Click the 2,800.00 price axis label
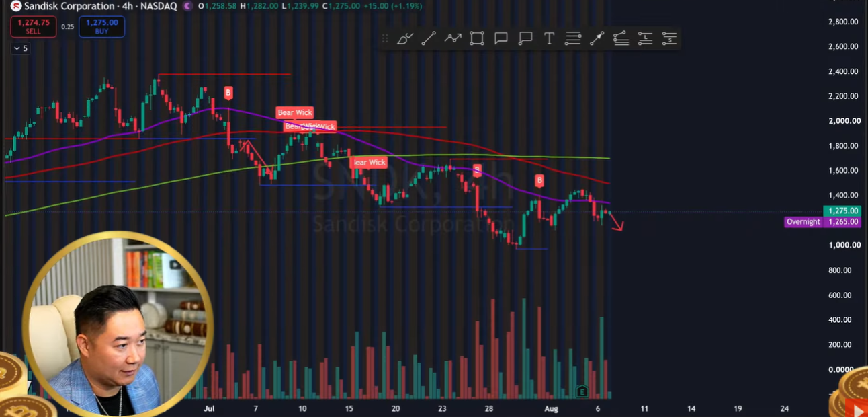 (x=843, y=22)
